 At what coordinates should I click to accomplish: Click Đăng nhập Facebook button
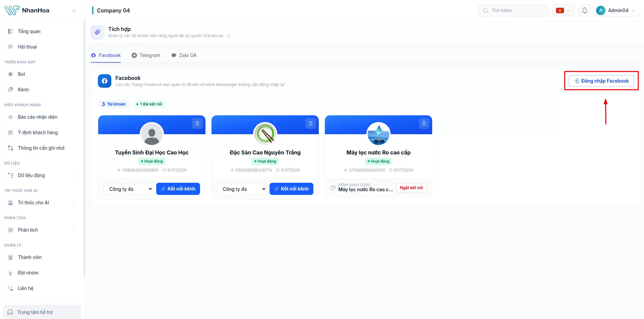601,81
